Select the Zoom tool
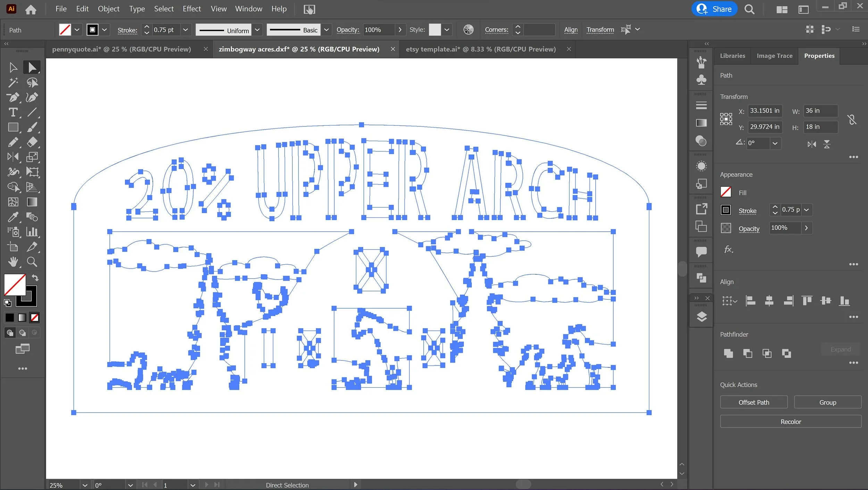 32,261
